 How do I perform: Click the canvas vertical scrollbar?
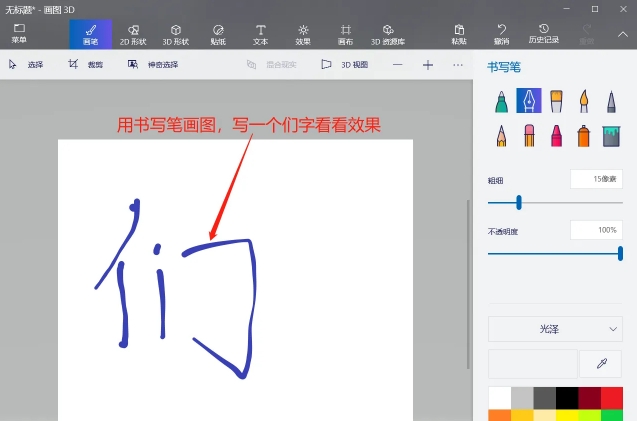coord(468,284)
